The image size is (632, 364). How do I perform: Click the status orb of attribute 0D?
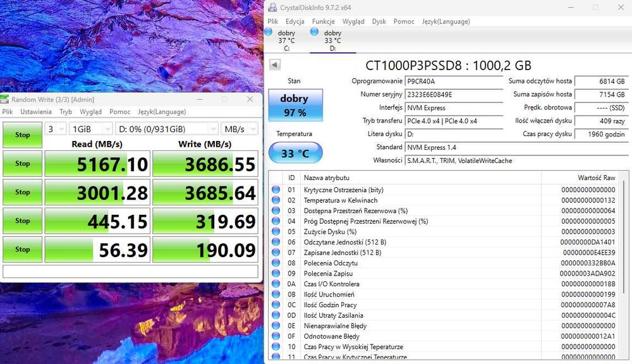(276, 315)
